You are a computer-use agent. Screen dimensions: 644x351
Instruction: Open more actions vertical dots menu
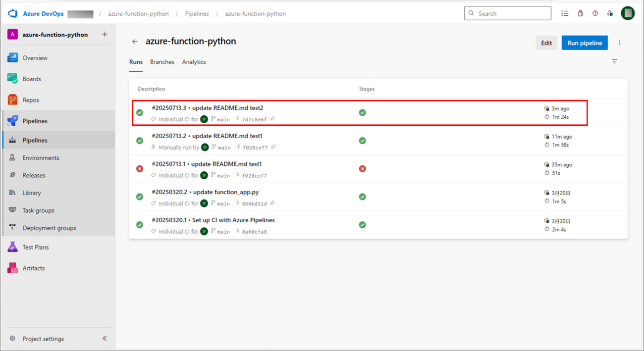pyautogui.click(x=619, y=43)
